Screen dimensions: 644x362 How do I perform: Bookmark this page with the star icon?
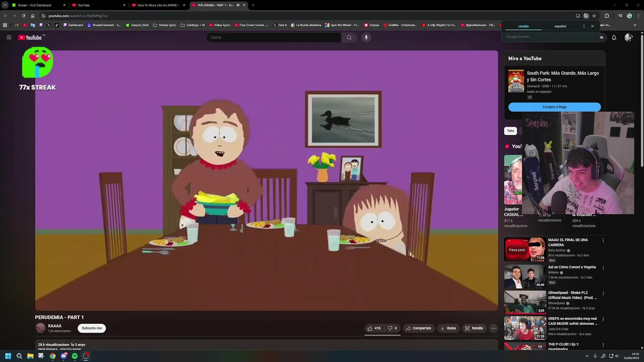(594, 16)
